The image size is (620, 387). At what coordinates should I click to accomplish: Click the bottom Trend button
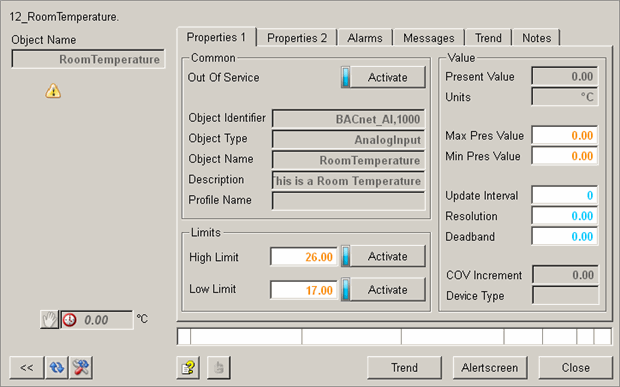pos(405,368)
